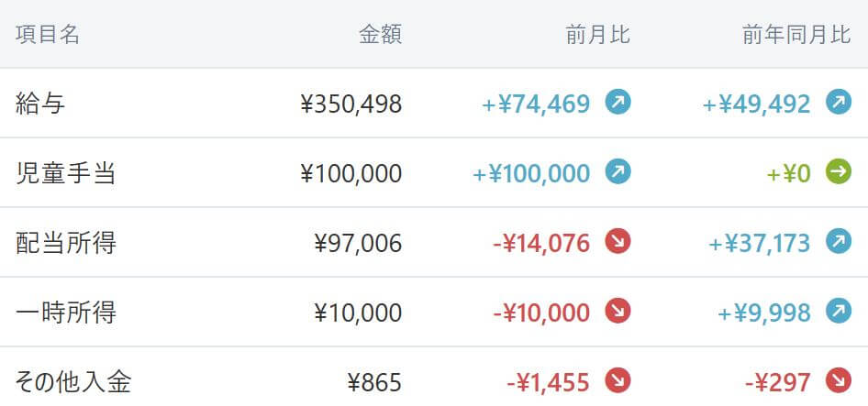This screenshot has height=406, width=868.
Task: Select the 前月比 column header
Action: point(598,34)
